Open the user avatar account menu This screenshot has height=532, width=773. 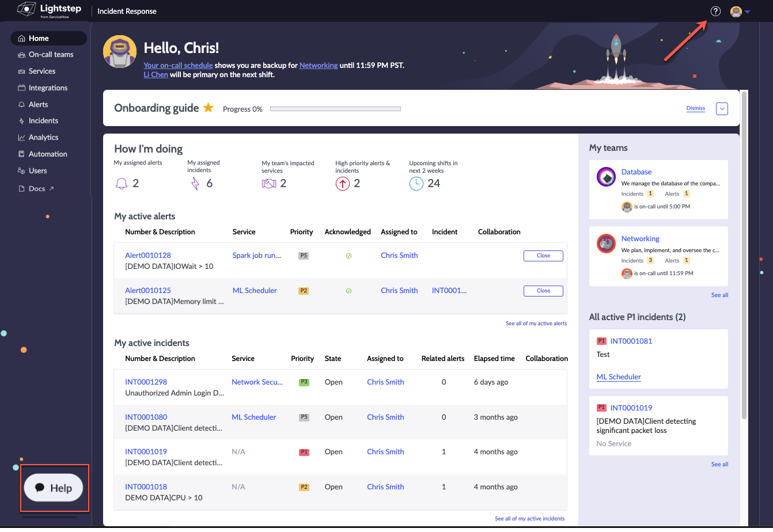click(x=737, y=12)
